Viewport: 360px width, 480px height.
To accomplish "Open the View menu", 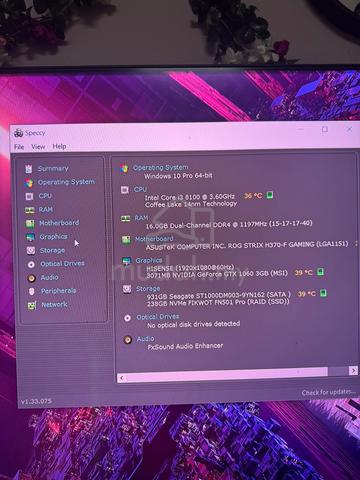I will pyautogui.click(x=38, y=147).
